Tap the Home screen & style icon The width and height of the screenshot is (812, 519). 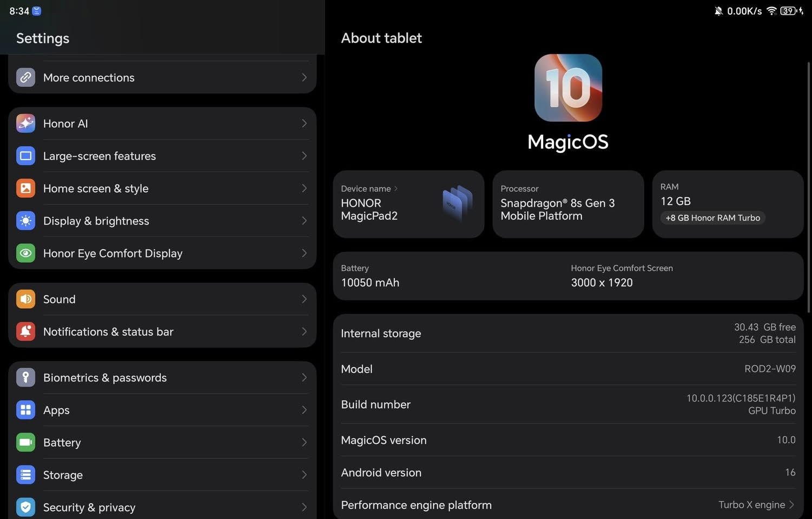pyautogui.click(x=25, y=188)
